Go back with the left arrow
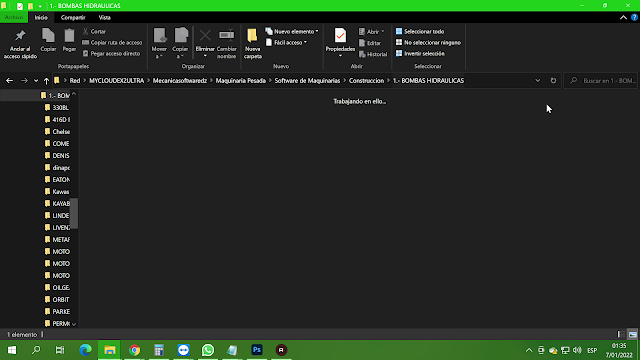The image size is (640, 360). 9,81
